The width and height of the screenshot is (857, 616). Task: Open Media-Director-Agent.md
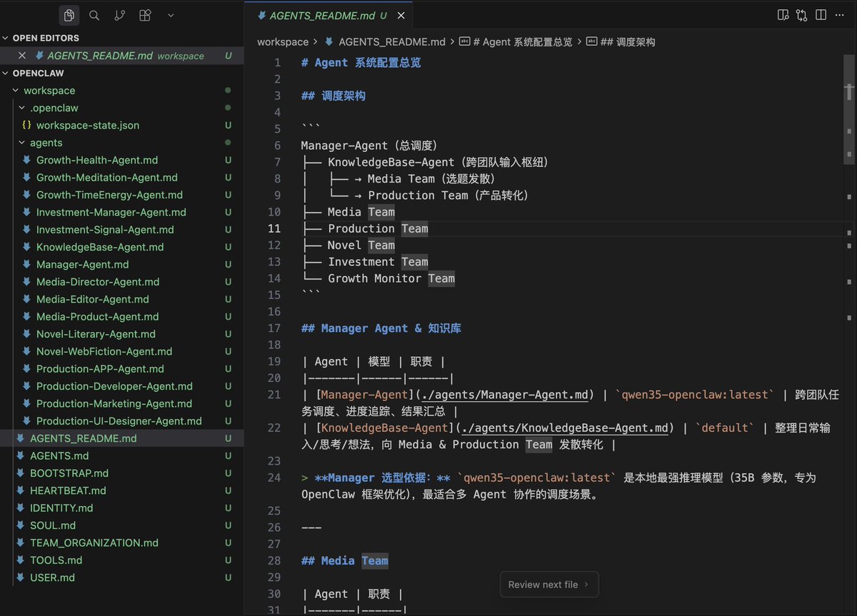[98, 282]
